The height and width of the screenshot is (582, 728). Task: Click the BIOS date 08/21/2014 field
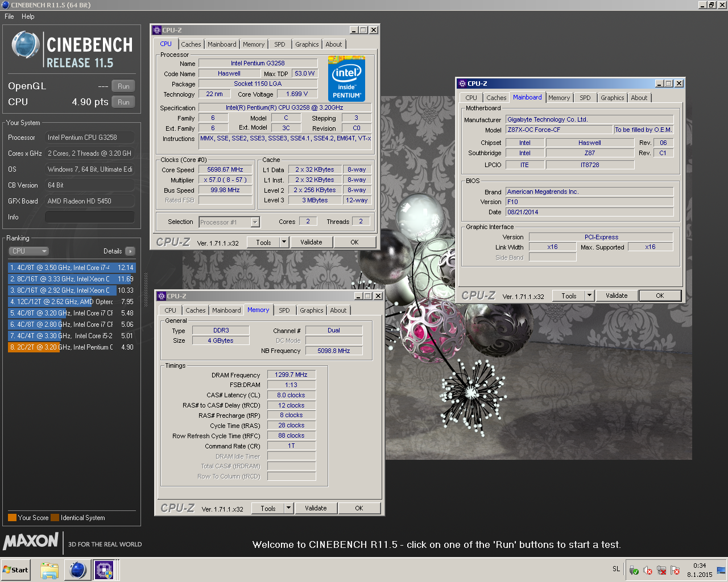[590, 212]
